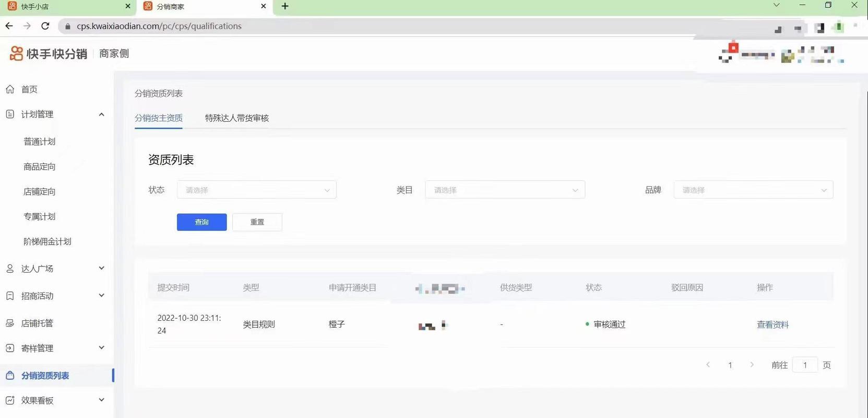Image resolution: width=868 pixels, height=418 pixels.
Task: Click the 橙子 category cell
Action: point(337,324)
